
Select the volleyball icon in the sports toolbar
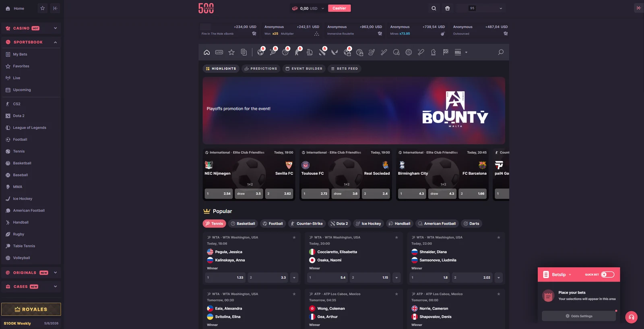tap(409, 52)
